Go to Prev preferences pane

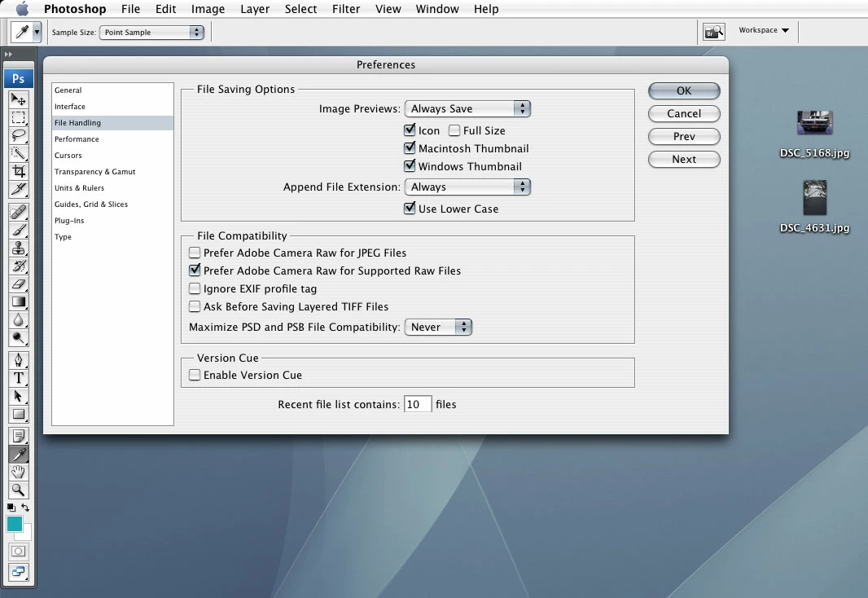pyautogui.click(x=684, y=136)
